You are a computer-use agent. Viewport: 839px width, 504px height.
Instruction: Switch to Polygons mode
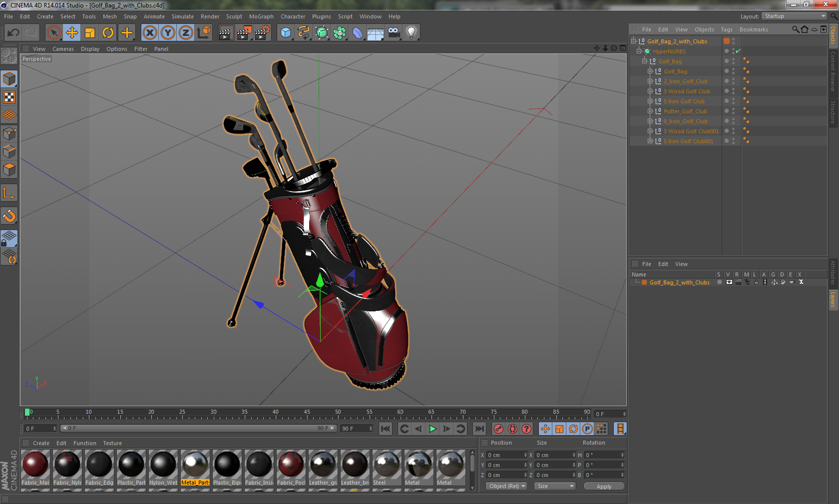coord(9,170)
